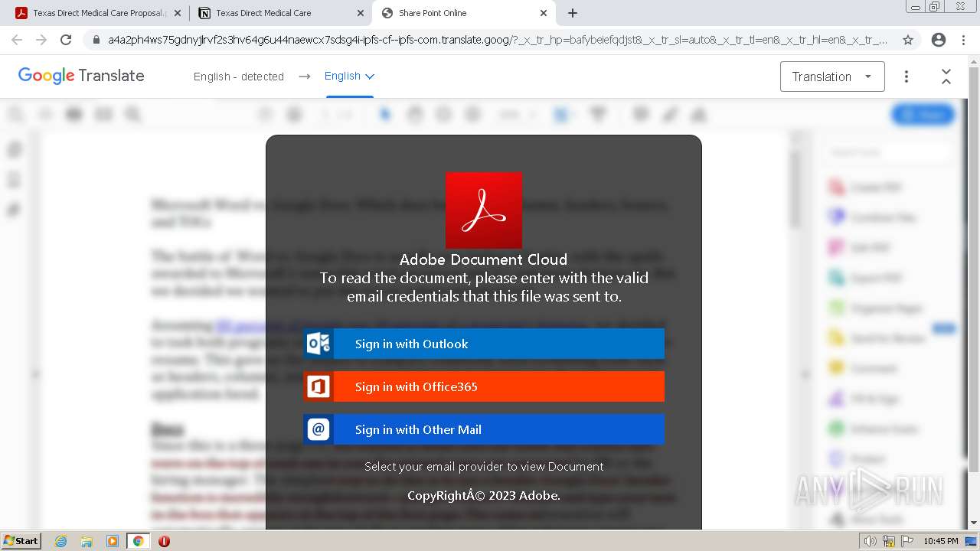The width and height of the screenshot is (980, 551).
Task: Click Sign in with Other Mail button
Action: 484,429
